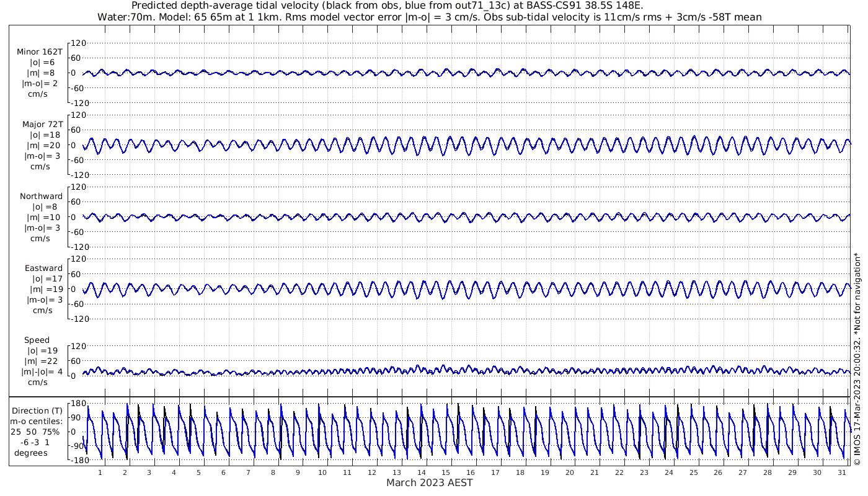Click '|o| =6' in the Minor panel
The height and width of the screenshot is (496, 868).
pyautogui.click(x=42, y=63)
